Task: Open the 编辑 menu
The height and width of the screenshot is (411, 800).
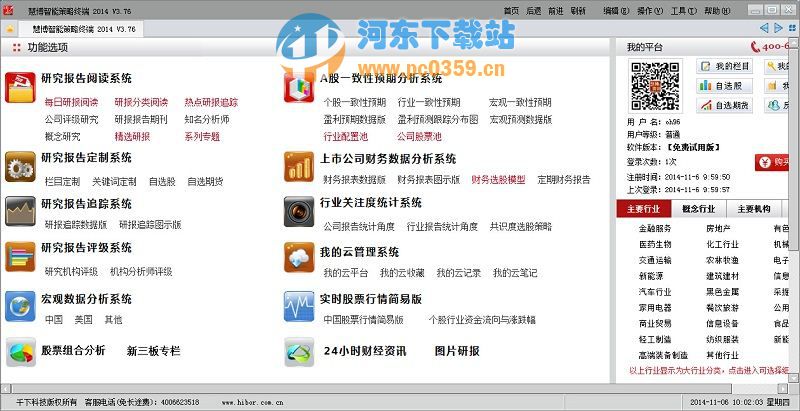Action: (616, 11)
